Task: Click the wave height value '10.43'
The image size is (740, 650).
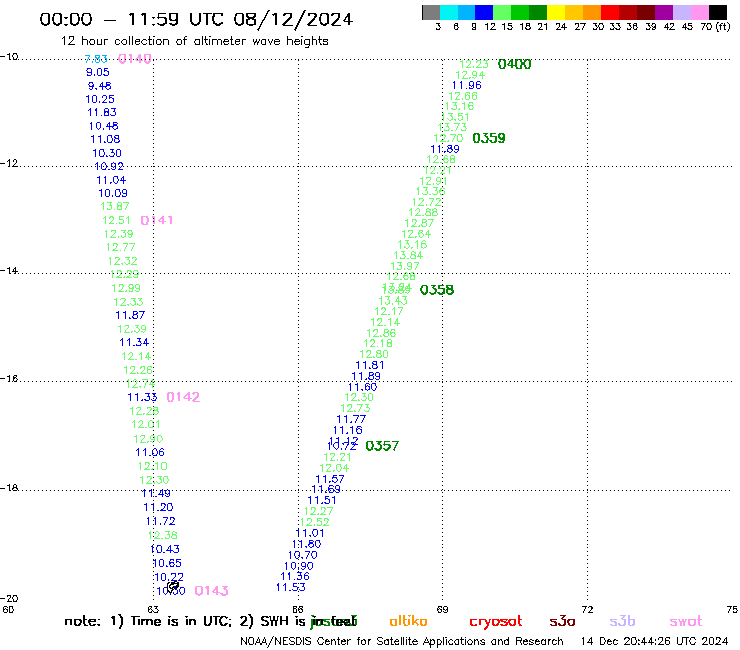Action: coord(165,549)
